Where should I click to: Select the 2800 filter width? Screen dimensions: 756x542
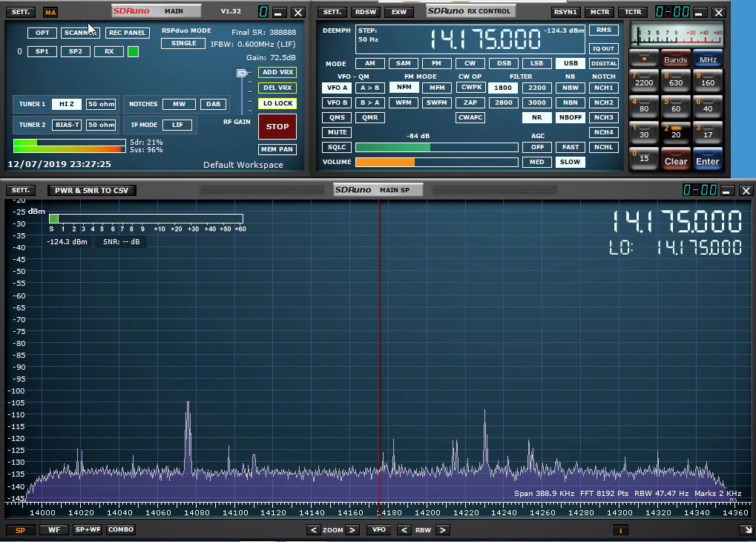click(503, 102)
